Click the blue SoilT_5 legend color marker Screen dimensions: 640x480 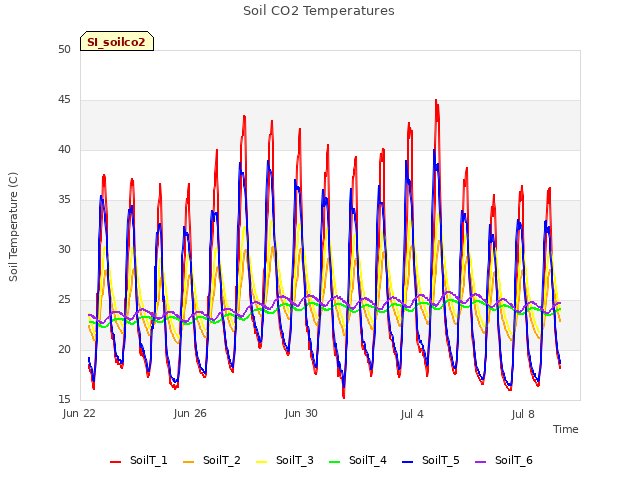tap(408, 462)
